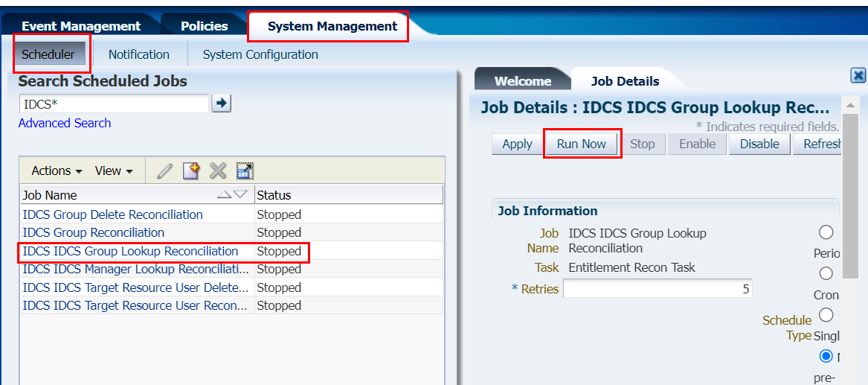This screenshot has height=385, width=868.
Task: Open the Scheduler sub-tab
Action: (x=48, y=54)
